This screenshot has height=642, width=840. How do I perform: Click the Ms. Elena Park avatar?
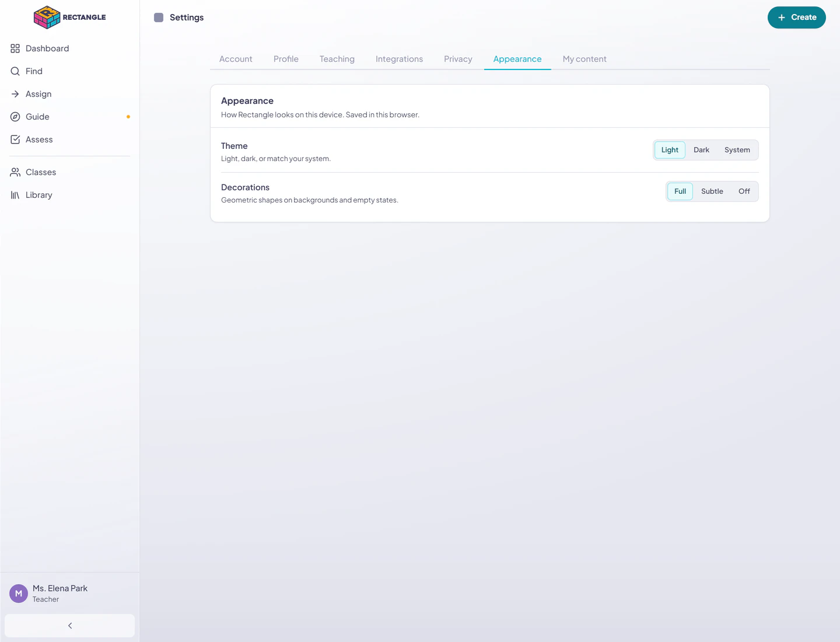(19, 594)
